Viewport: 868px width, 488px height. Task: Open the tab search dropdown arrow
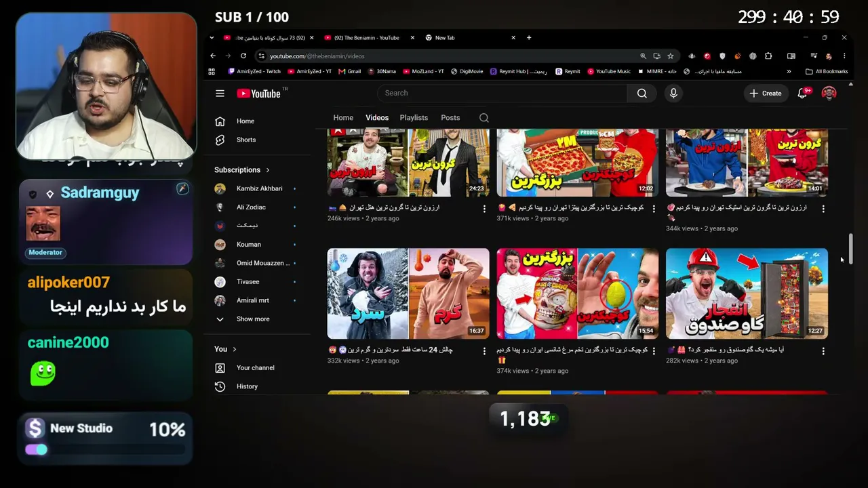tap(212, 38)
